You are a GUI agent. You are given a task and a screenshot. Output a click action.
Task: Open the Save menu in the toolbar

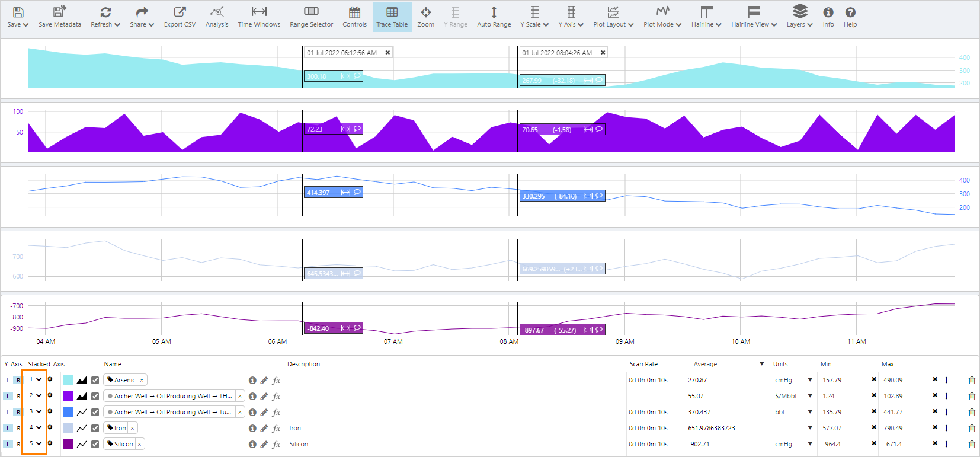pyautogui.click(x=18, y=17)
